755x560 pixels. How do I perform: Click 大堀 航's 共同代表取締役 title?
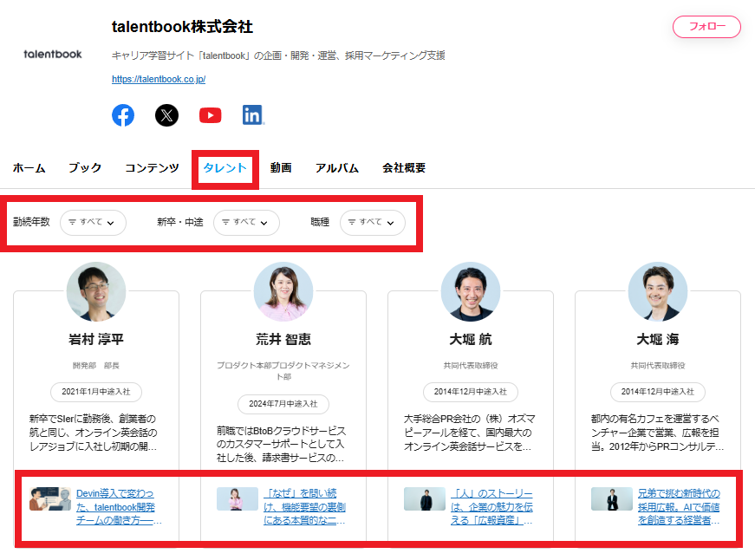coord(471,366)
